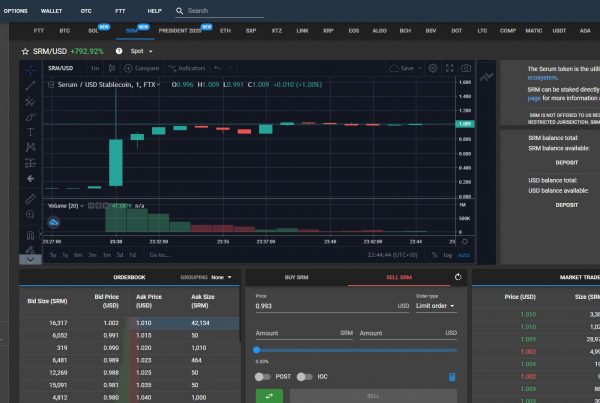The height and width of the screenshot is (403, 600).
Task: Toggle the magnet mode icon
Action: [x=31, y=235]
